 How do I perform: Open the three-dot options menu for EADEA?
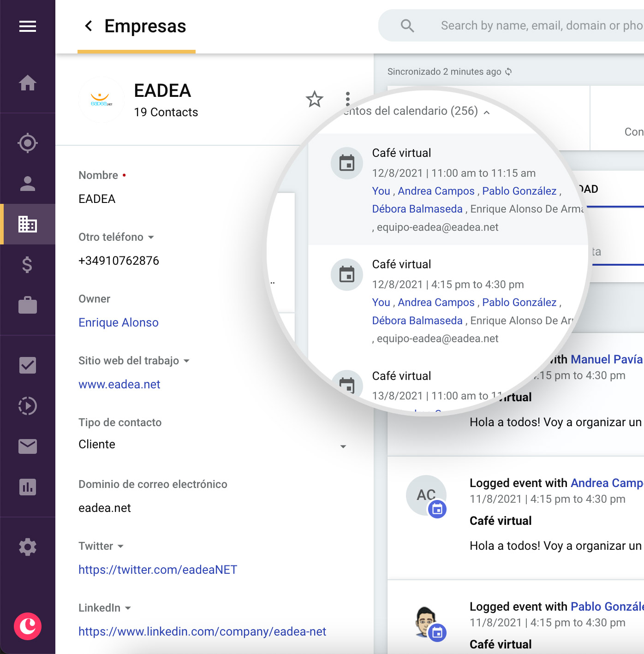point(348,99)
